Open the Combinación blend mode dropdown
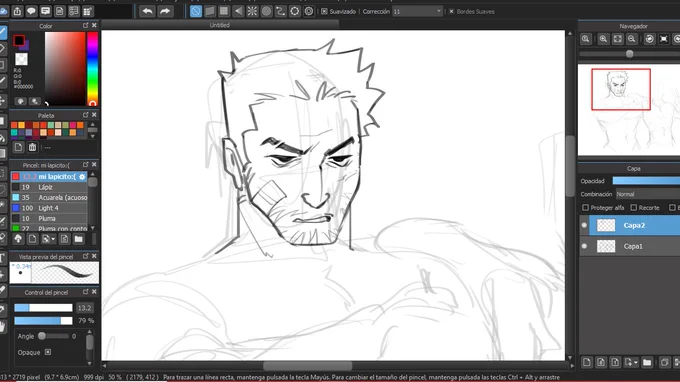The width and height of the screenshot is (680, 382). 647,194
